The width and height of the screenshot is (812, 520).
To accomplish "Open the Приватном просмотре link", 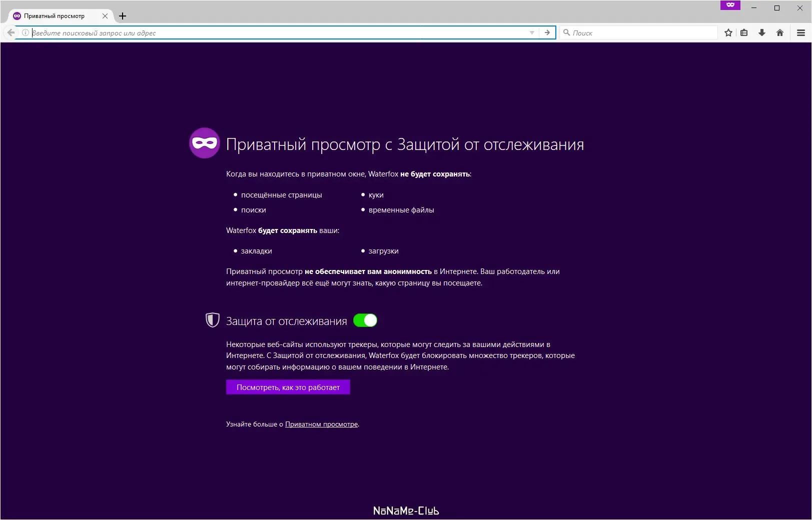I will [x=322, y=424].
